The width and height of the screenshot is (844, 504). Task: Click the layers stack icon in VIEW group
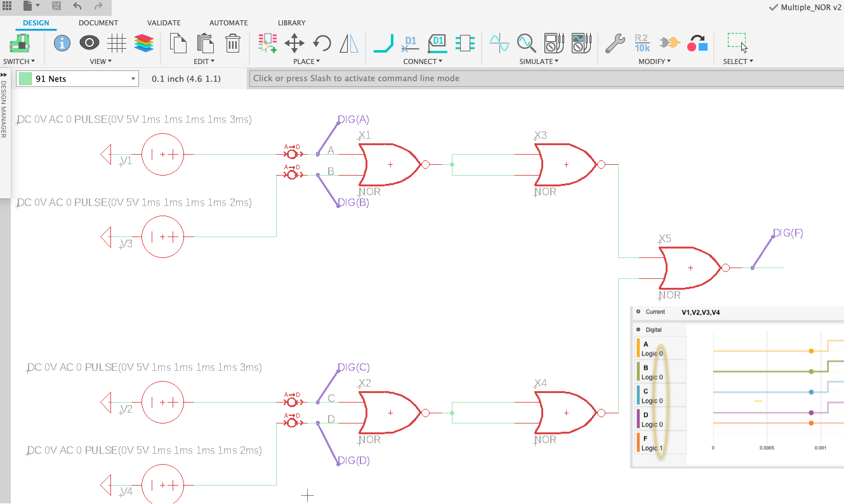point(144,43)
